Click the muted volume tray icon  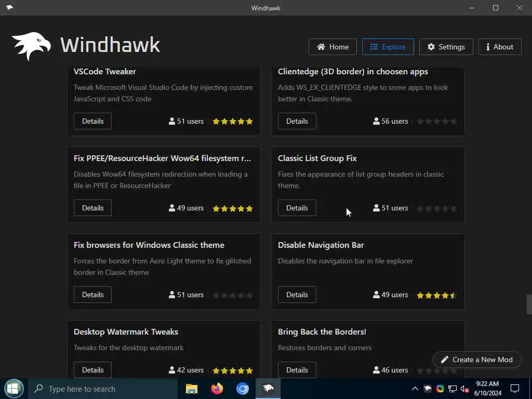coord(464,389)
